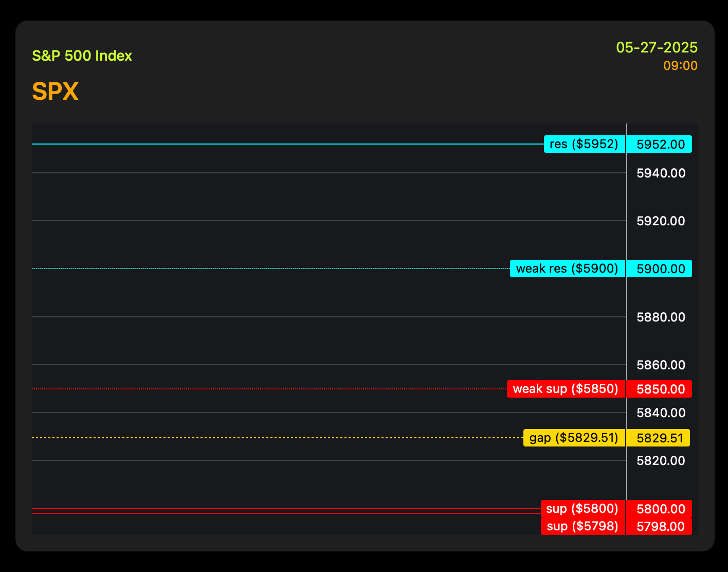Select the weak sup ($5850) label
The height and width of the screenshot is (572, 728).
(x=566, y=389)
